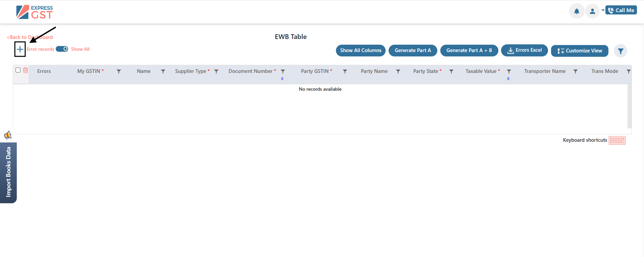Filter the Party Name column
644x257 pixels.
[x=398, y=72]
